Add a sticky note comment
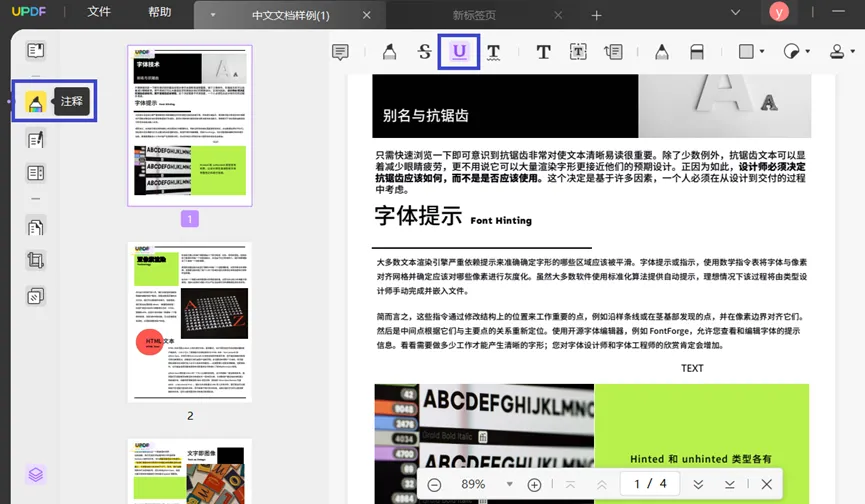Screen dimensions: 865x504 (x=340, y=52)
